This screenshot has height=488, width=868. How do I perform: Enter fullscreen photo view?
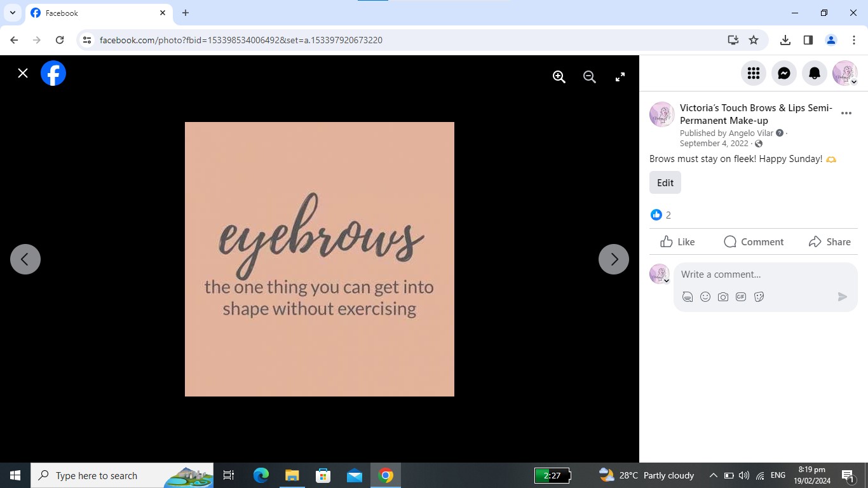click(x=620, y=77)
